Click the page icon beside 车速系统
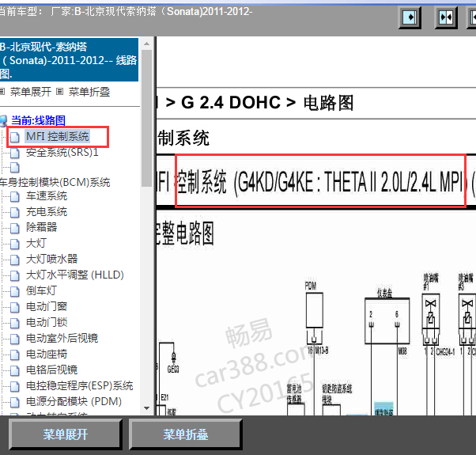The image size is (476, 455). [x=14, y=197]
